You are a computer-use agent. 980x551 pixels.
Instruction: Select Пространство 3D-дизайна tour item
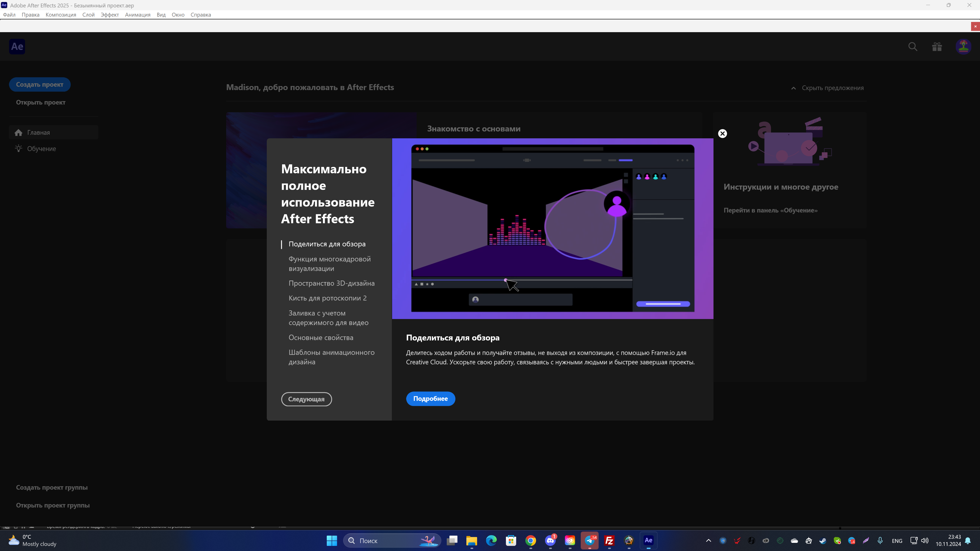click(x=331, y=283)
